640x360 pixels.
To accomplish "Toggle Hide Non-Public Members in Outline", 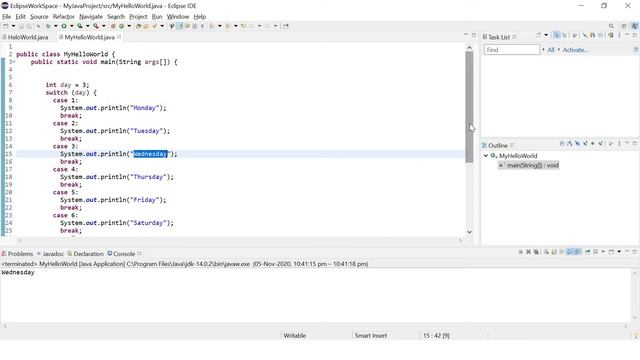I will pyautogui.click(x=593, y=144).
